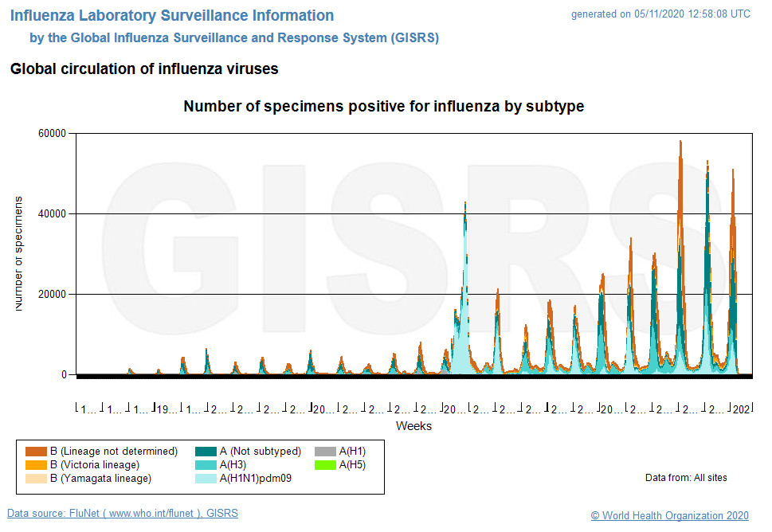This screenshot has width=772, height=532.
Task: Click the 40000 y-axis value
Action: point(53,213)
